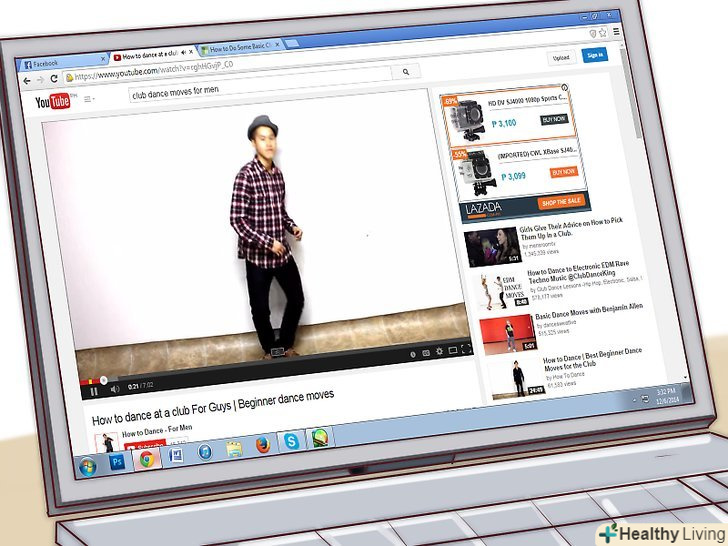Open the red Basic Dance Moves thumbnail

[x=508, y=334]
